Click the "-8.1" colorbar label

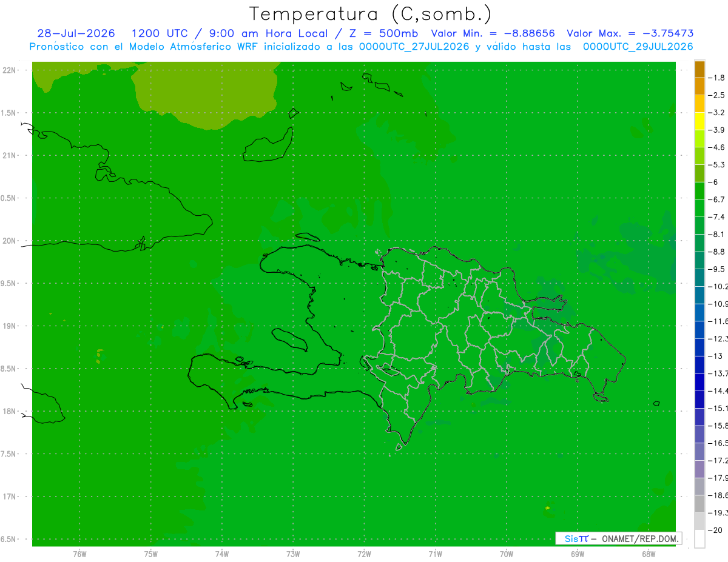pyautogui.click(x=716, y=235)
